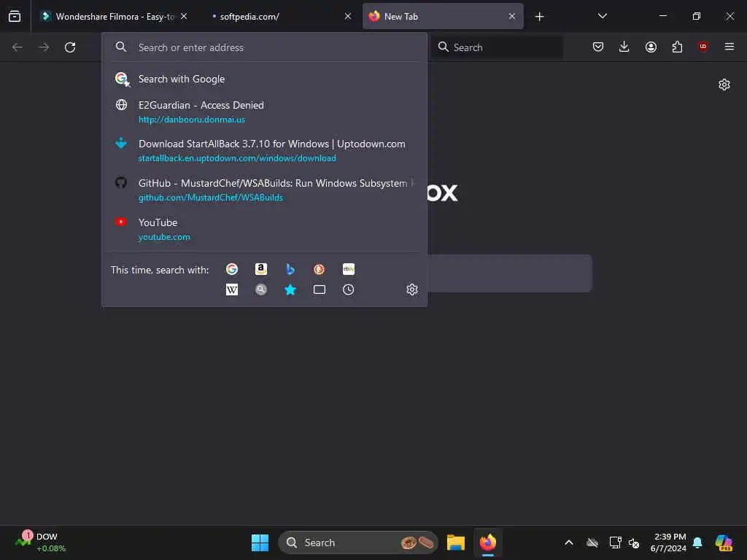Screen dimensions: 747x560
Task: Select the New Tab tab
Action: (x=443, y=16)
